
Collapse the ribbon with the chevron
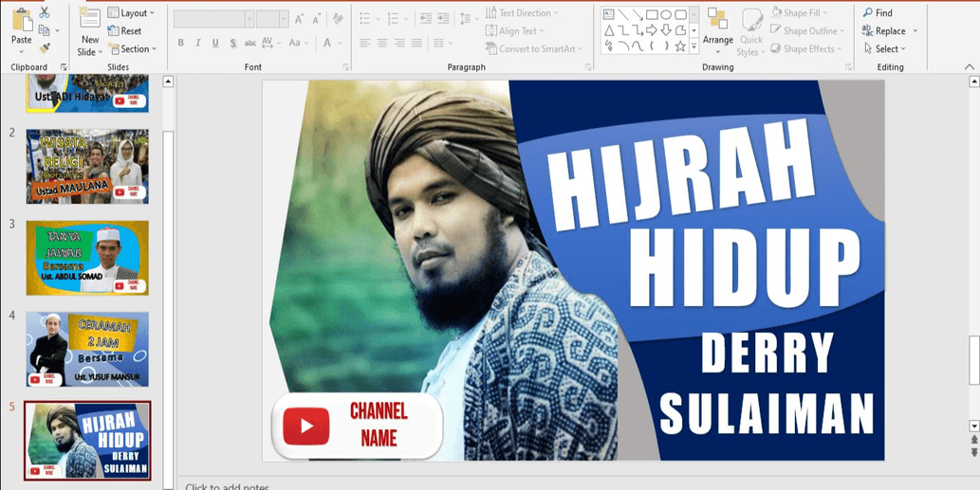coord(970,66)
